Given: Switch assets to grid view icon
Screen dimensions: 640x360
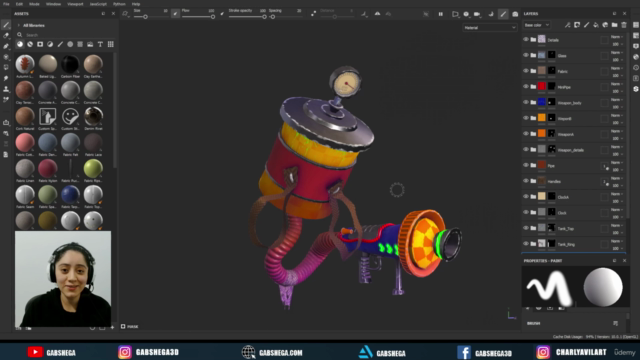Looking at the screenshot, I should coord(111,44).
